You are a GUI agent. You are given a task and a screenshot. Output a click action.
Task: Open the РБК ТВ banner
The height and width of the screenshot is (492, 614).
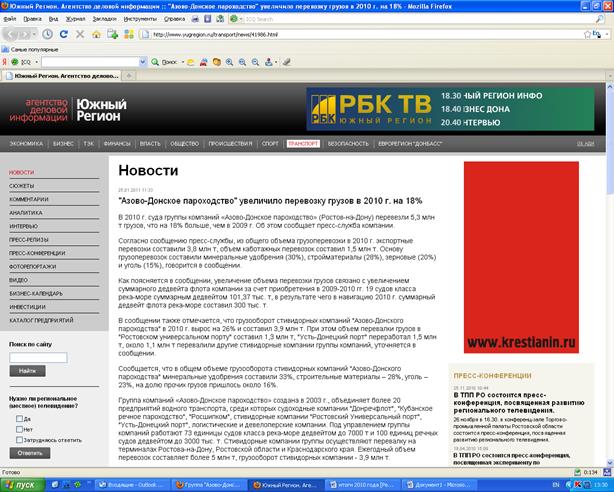[x=450, y=109]
